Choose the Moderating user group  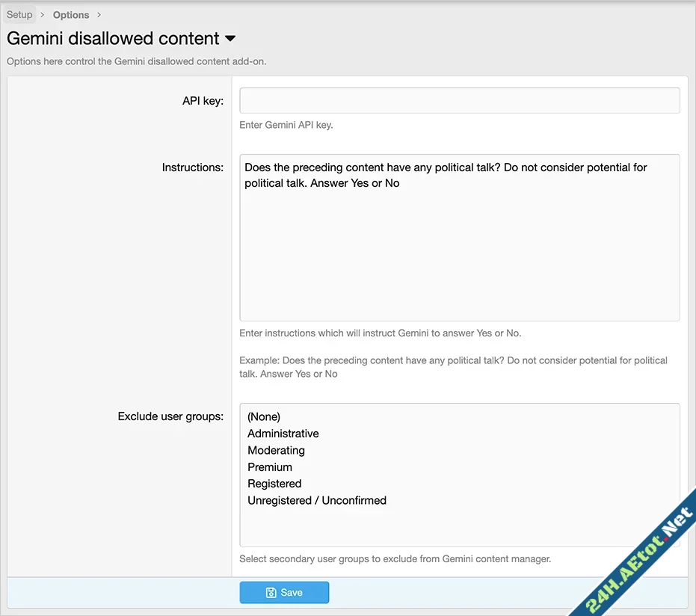point(276,450)
